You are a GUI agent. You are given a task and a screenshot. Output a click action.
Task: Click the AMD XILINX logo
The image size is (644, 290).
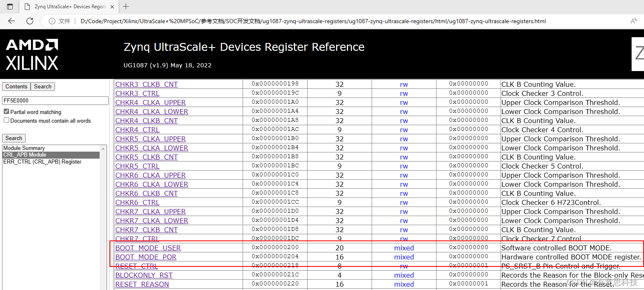click(x=32, y=54)
